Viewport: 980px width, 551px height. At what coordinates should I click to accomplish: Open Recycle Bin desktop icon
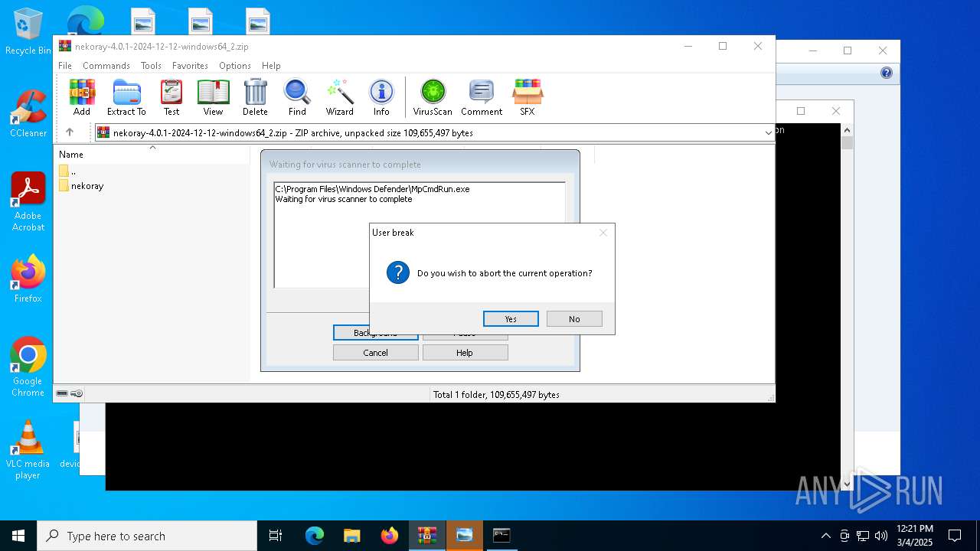(28, 32)
